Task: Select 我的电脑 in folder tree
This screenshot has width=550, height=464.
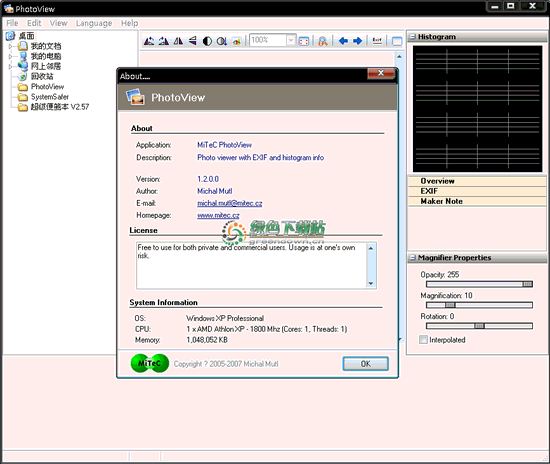Action: tap(46, 56)
